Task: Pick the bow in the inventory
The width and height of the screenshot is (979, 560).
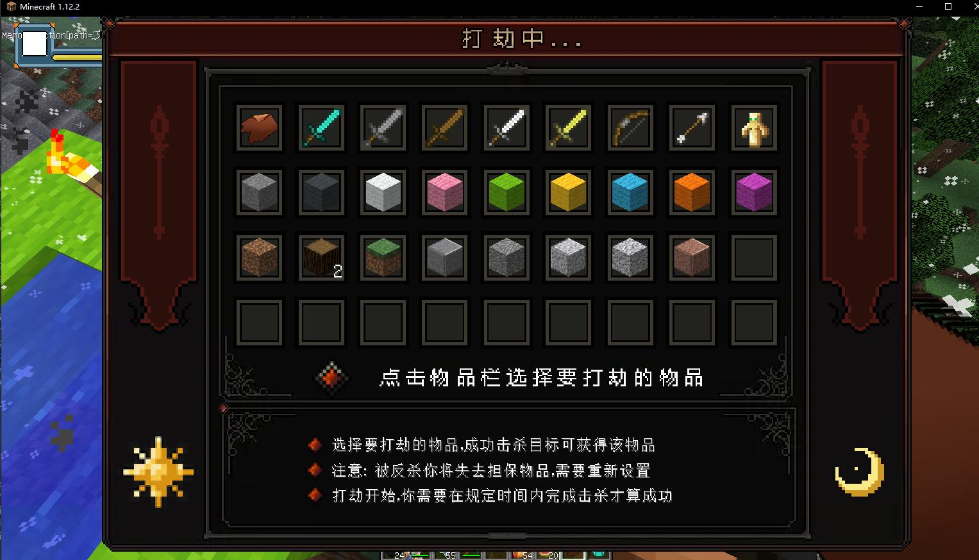Action: [630, 128]
